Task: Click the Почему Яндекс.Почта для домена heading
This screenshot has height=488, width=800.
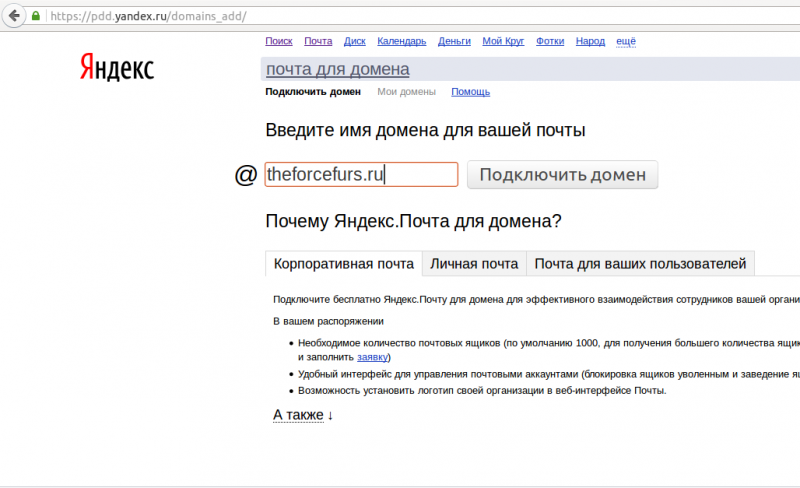Action: pos(413,221)
